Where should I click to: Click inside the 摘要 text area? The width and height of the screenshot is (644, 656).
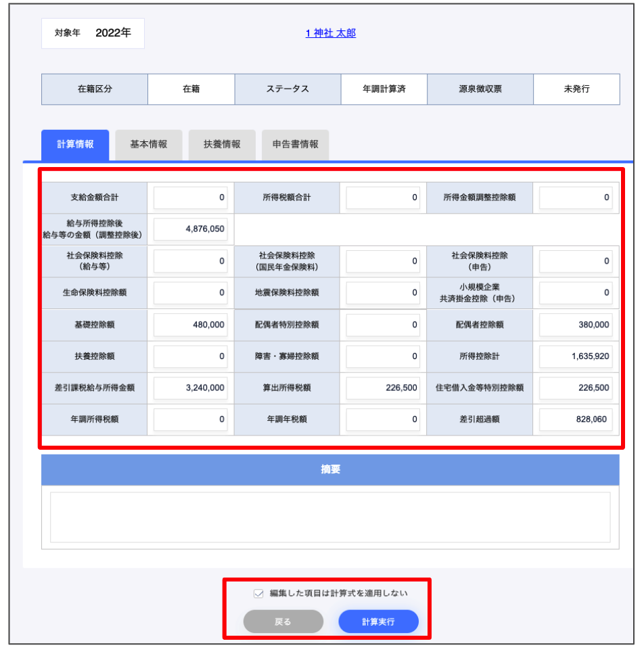[330, 517]
